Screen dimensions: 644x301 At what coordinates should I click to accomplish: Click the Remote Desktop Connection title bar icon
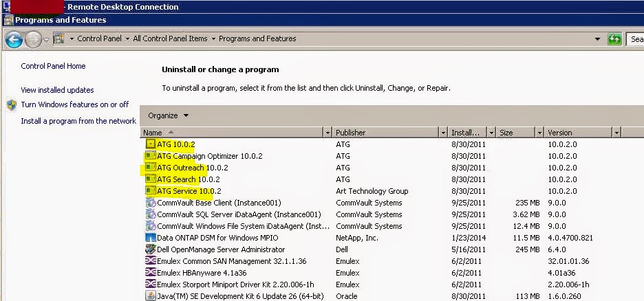(x=6, y=7)
